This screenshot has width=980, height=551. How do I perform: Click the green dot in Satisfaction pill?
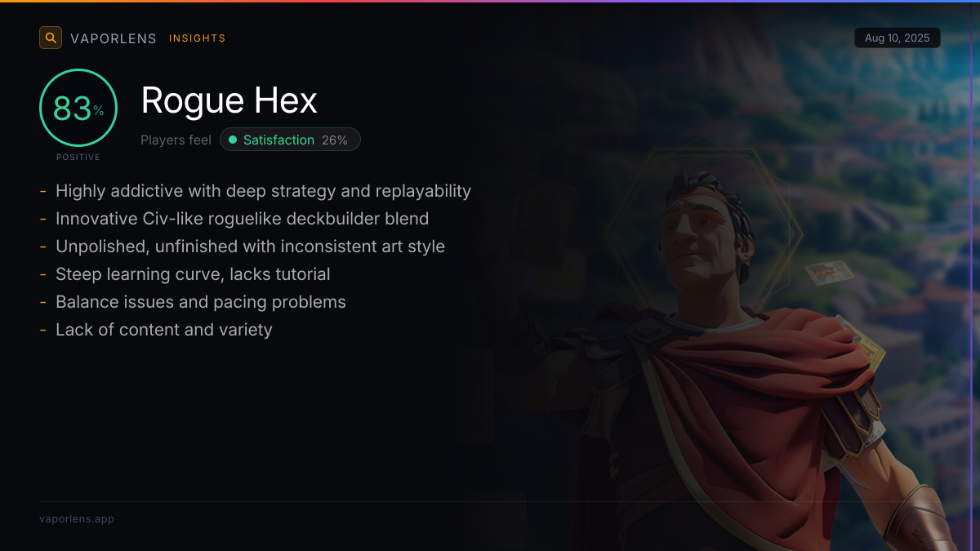pyautogui.click(x=233, y=140)
